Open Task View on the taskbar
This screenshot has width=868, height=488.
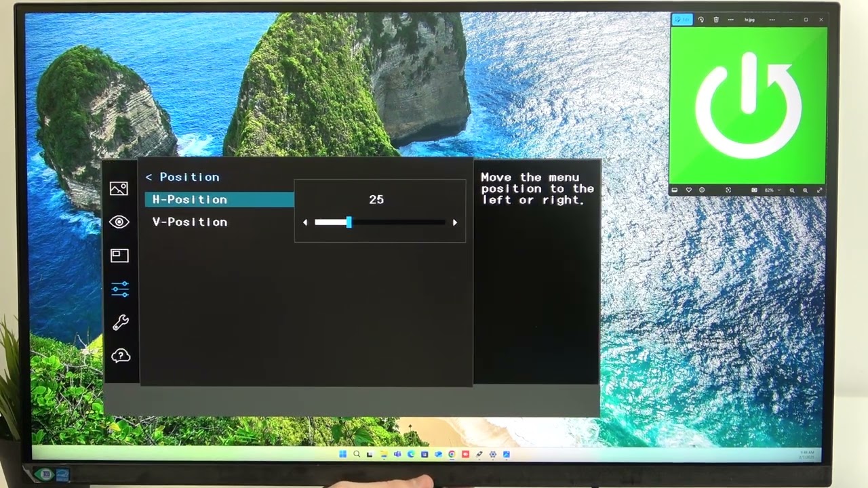point(370,455)
